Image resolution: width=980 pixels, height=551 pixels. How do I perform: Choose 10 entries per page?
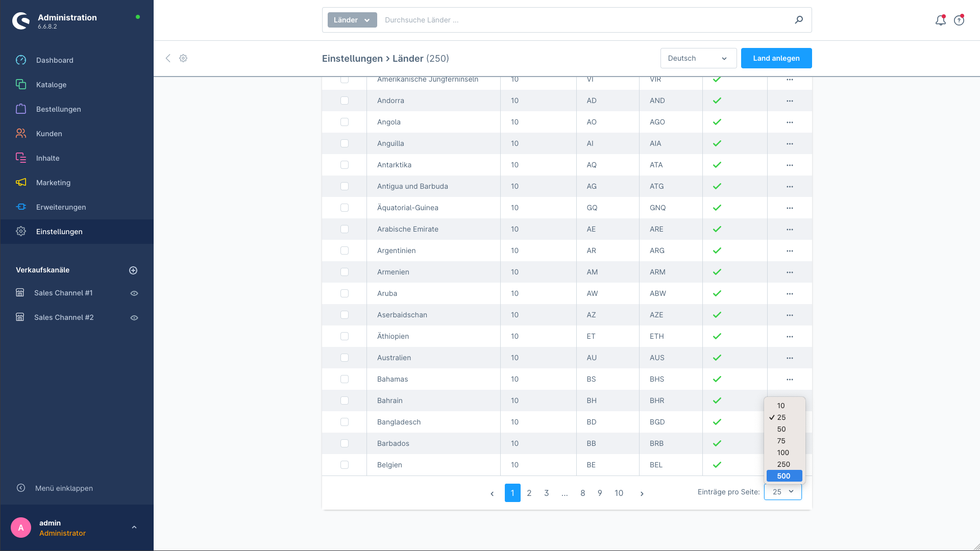click(785, 406)
